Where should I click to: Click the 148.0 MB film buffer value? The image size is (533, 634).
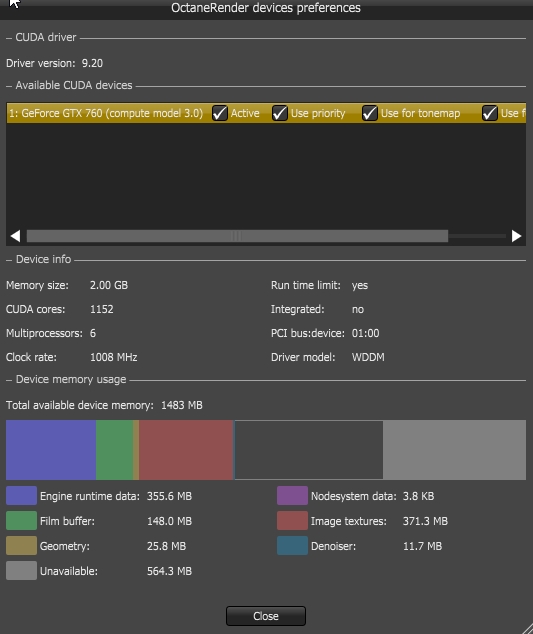click(x=169, y=521)
